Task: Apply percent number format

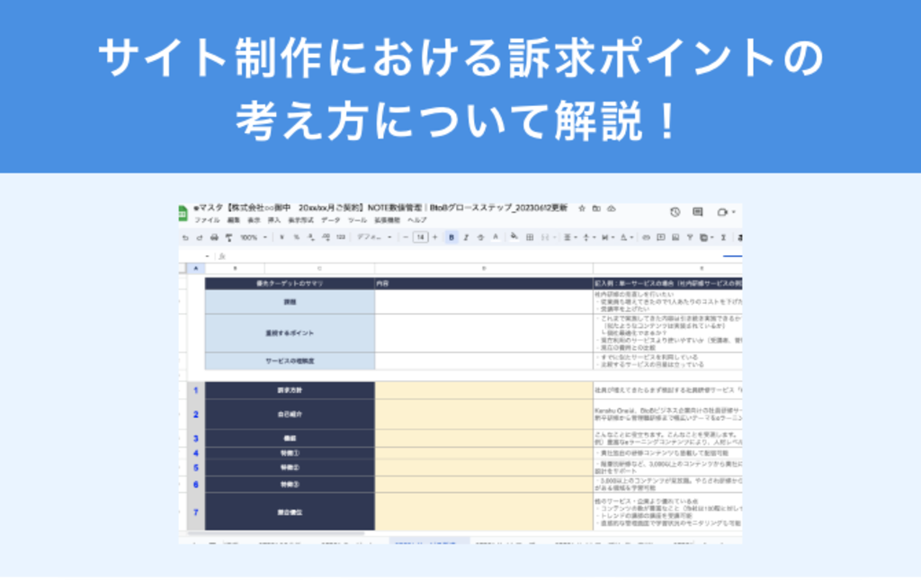Action: [x=297, y=238]
